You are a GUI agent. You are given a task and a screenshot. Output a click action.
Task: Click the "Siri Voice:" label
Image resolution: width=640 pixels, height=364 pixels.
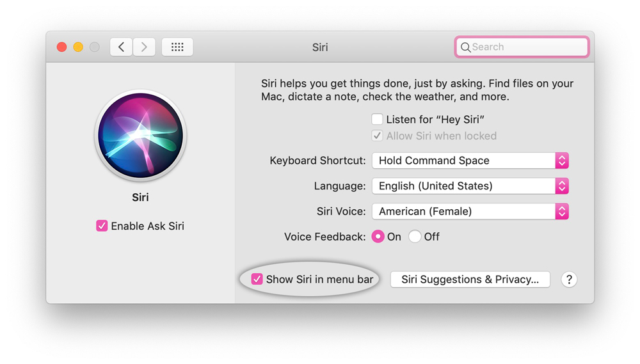341,211
